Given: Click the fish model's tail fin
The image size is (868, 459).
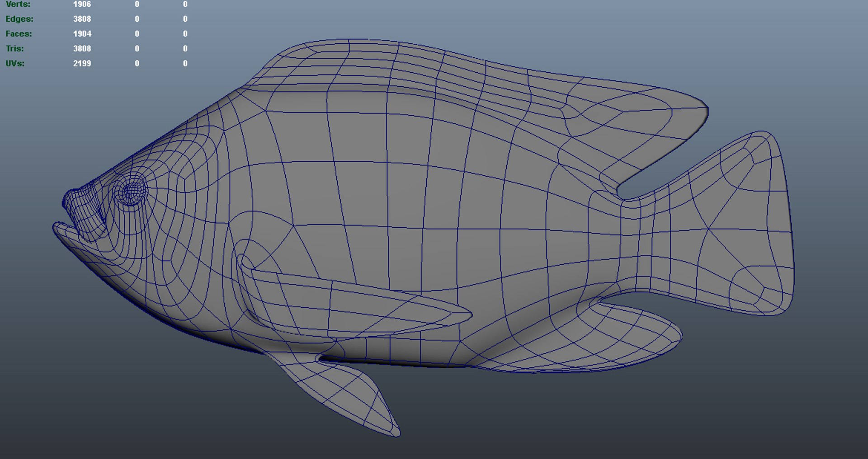Looking at the screenshot, I should [714, 226].
